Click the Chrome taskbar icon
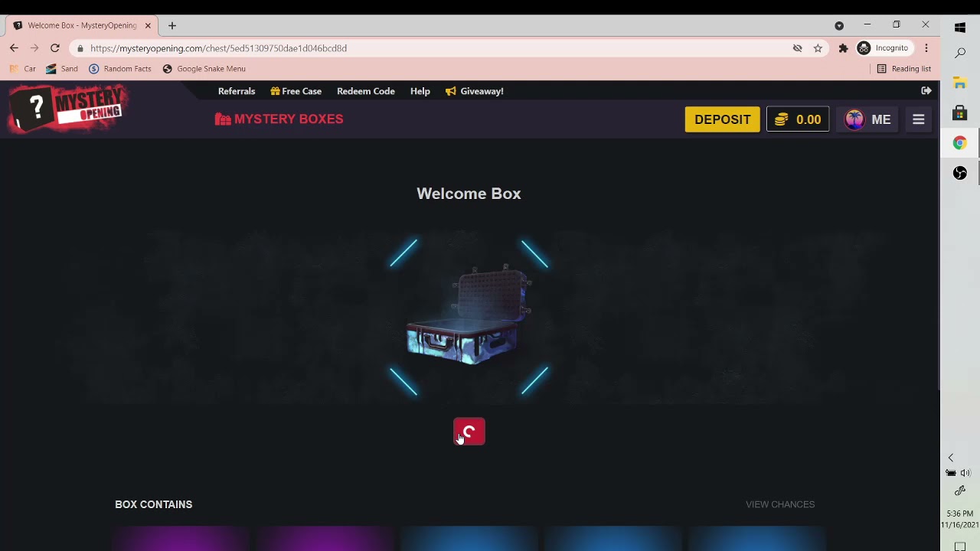This screenshot has width=980, height=551. point(960,143)
